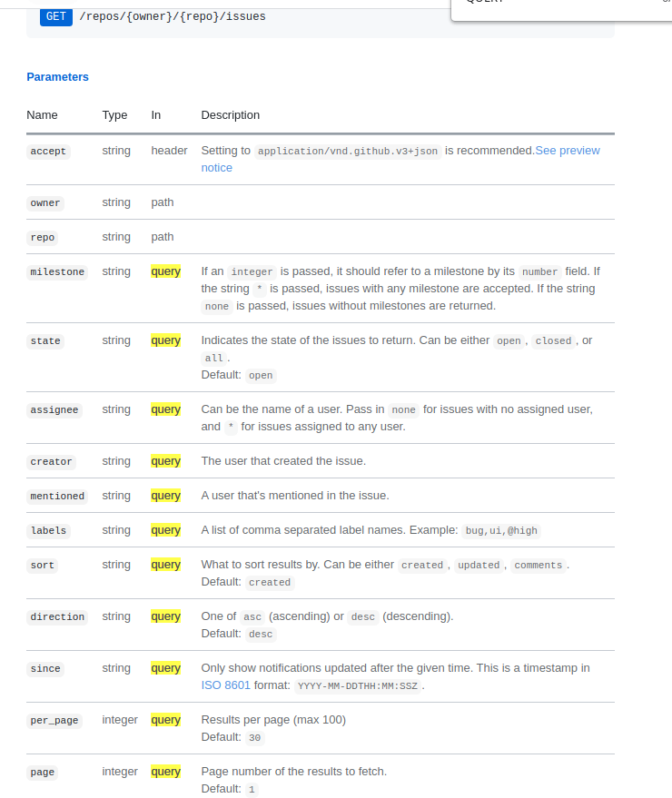Image resolution: width=672 pixels, height=798 pixels.
Task: Click the per_page parameter name
Action: click(54, 721)
